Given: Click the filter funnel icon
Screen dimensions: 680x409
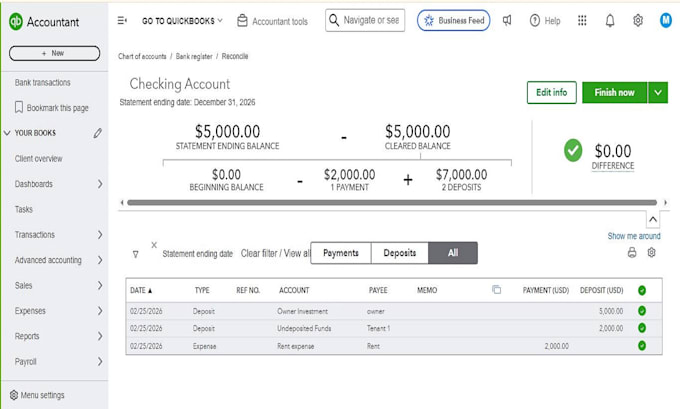Looking at the screenshot, I should [x=135, y=254].
